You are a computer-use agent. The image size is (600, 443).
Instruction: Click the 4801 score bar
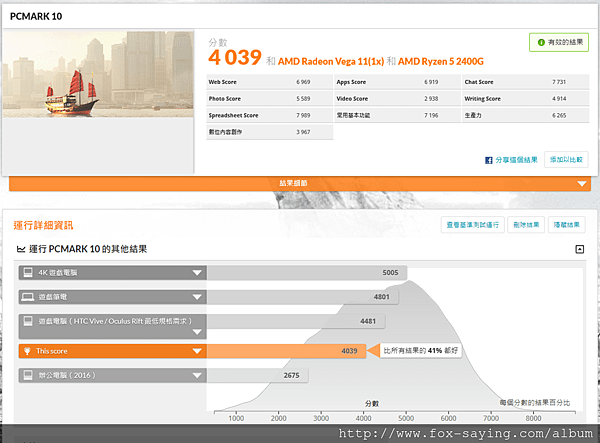pyautogui.click(x=303, y=297)
